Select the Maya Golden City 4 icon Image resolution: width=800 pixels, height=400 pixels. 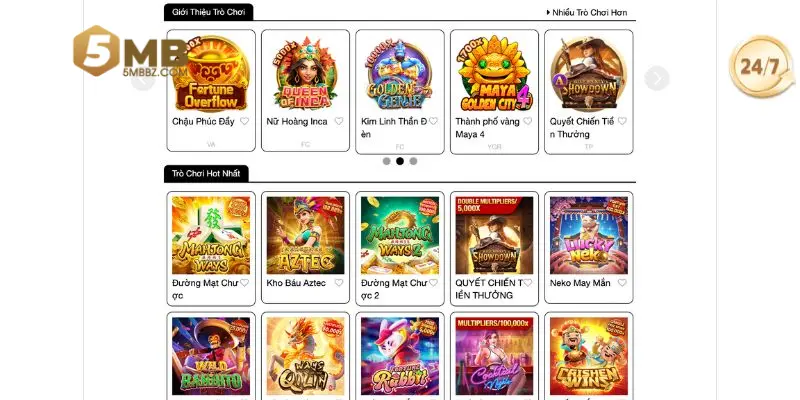click(494, 73)
